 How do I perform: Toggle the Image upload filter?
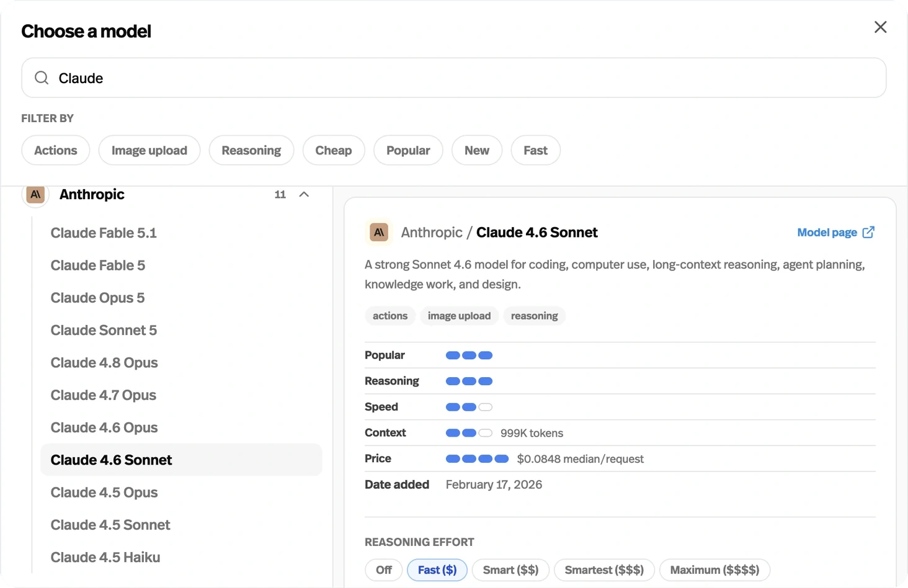point(149,150)
